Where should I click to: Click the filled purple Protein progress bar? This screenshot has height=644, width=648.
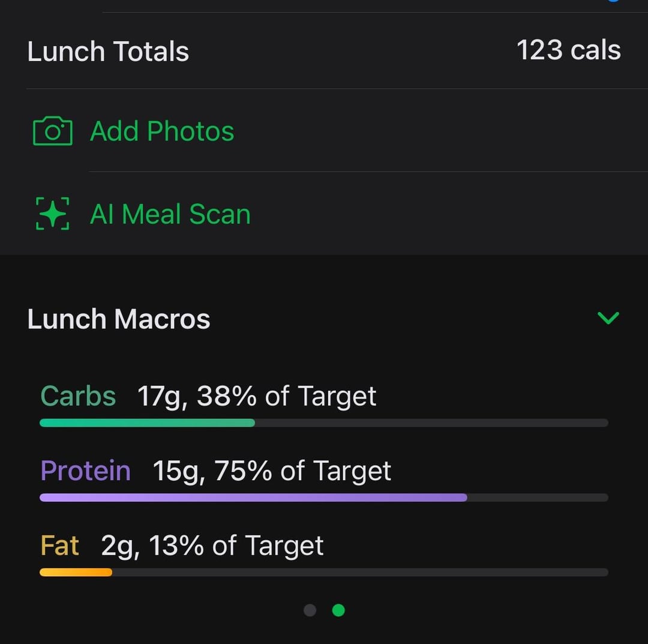coord(252,497)
